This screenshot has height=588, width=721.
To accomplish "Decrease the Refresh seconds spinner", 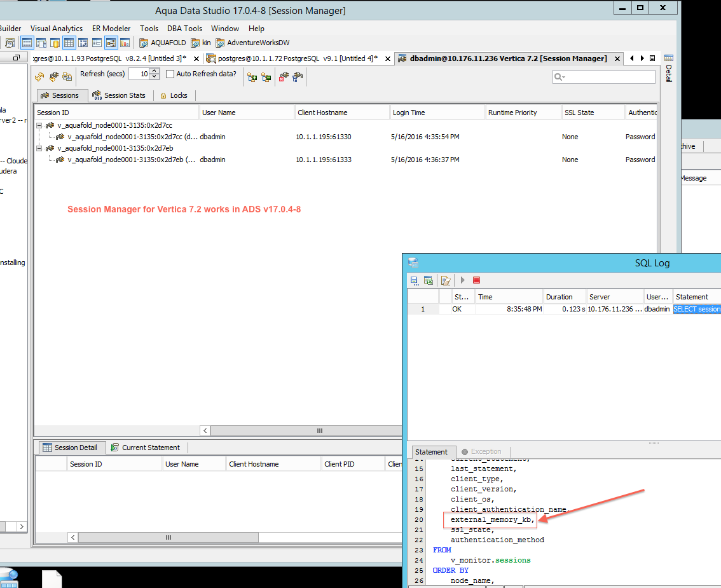I will click(154, 76).
